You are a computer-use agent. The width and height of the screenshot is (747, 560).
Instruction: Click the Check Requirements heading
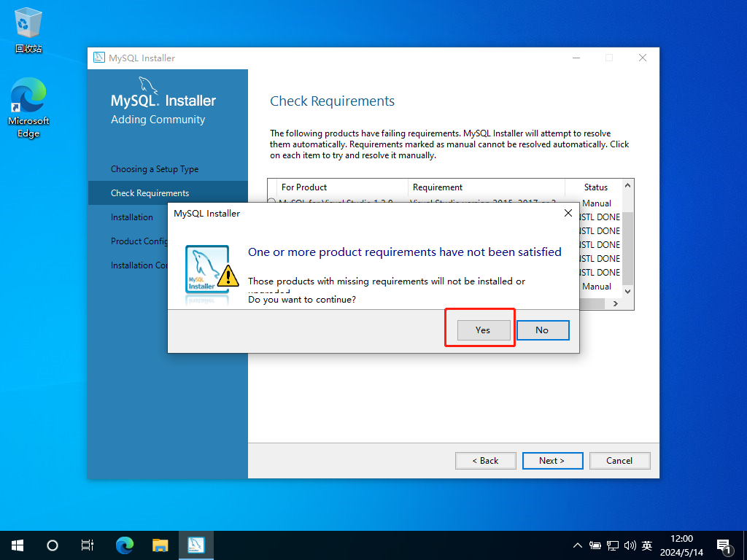(332, 101)
